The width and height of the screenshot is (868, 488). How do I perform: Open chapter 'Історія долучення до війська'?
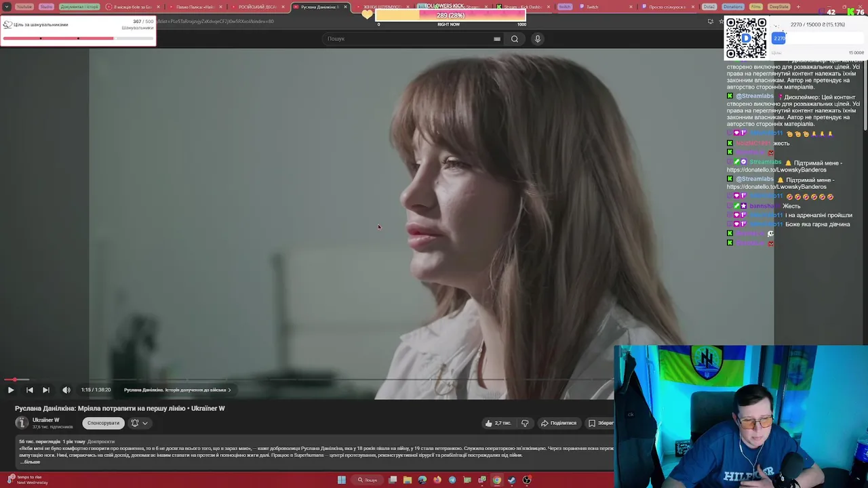tap(178, 390)
